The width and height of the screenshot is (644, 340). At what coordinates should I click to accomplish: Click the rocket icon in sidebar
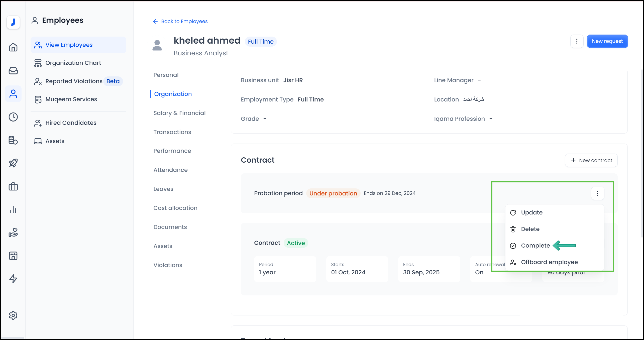[13, 163]
